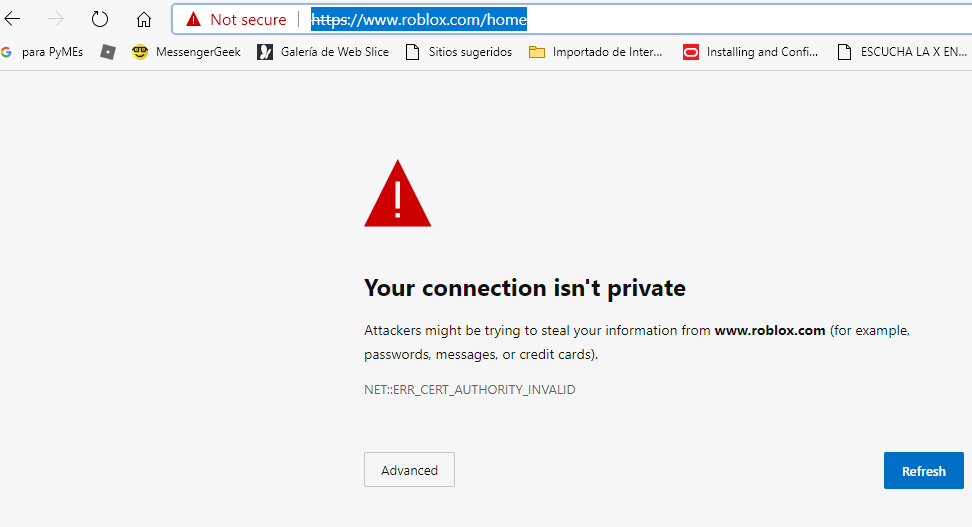972x527 pixels.
Task: Open the para PyMEs bookmark
Action: tap(43, 52)
